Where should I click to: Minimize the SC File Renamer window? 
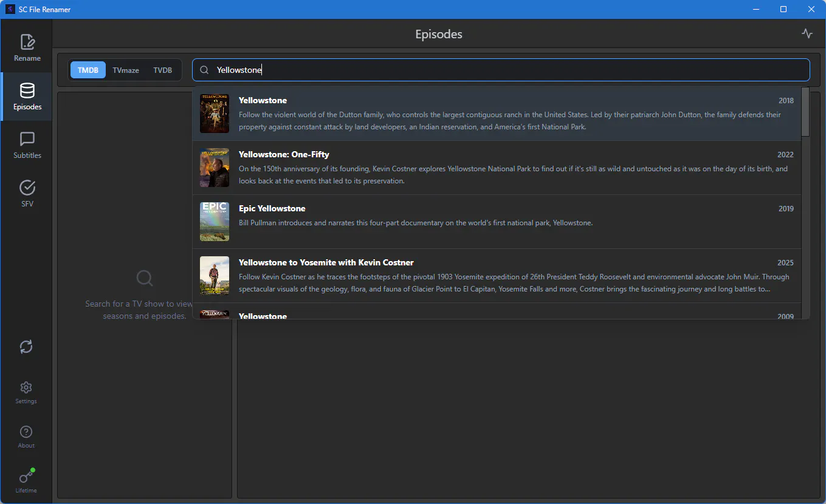click(x=756, y=9)
